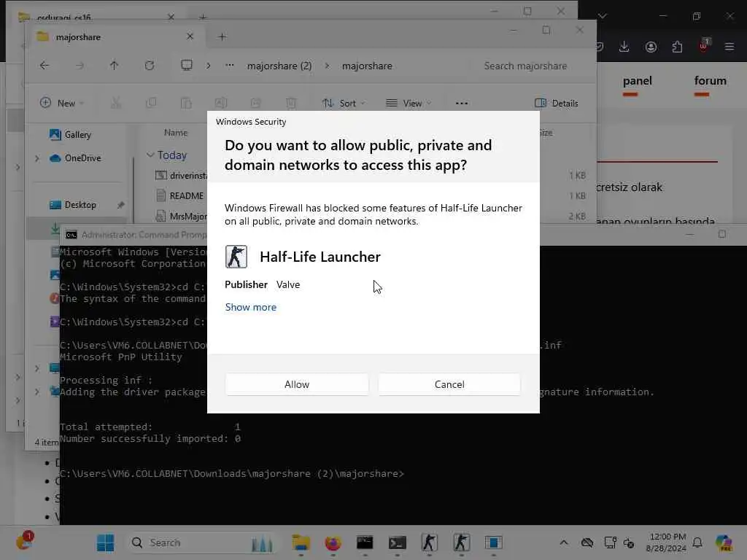
Task: Open the browser account icon
Action: tap(651, 47)
